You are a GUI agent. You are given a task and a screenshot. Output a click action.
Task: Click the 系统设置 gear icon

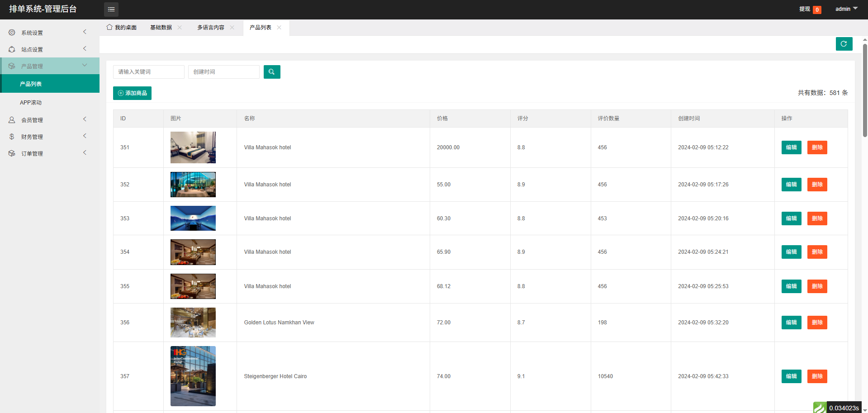coord(12,33)
